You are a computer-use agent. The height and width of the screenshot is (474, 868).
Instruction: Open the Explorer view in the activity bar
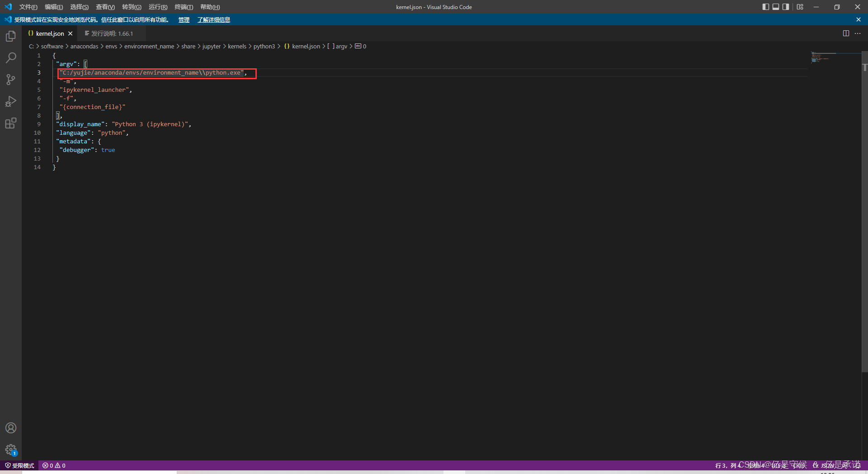point(11,36)
